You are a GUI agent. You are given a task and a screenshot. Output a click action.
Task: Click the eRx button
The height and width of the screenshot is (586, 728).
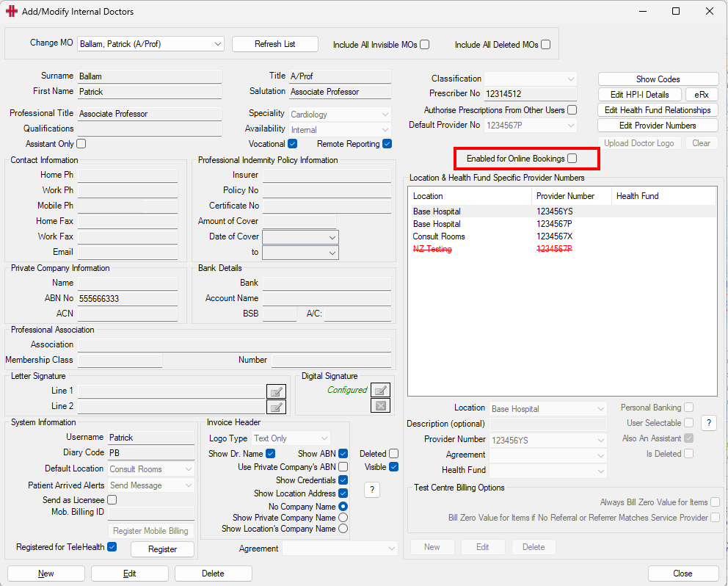(702, 94)
